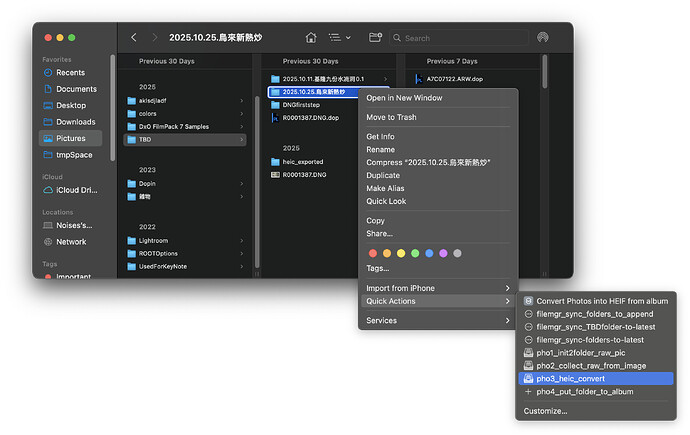Image resolution: width=690 pixels, height=435 pixels.
Task: Open the Services submenu
Action: (x=438, y=321)
